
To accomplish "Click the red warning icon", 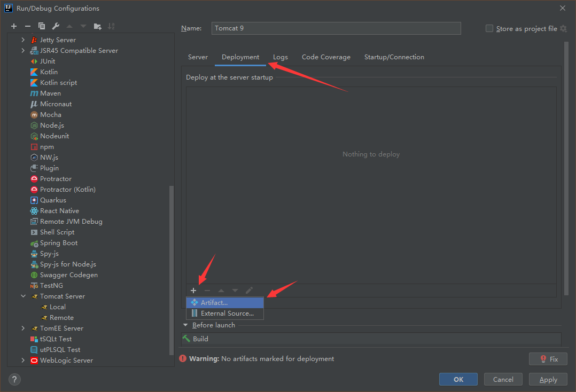I will 183,358.
